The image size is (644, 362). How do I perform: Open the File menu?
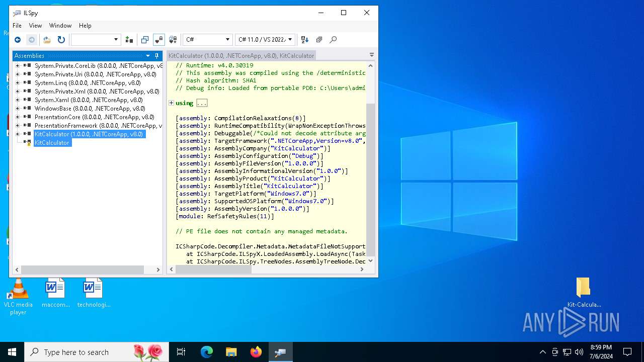[x=17, y=26]
